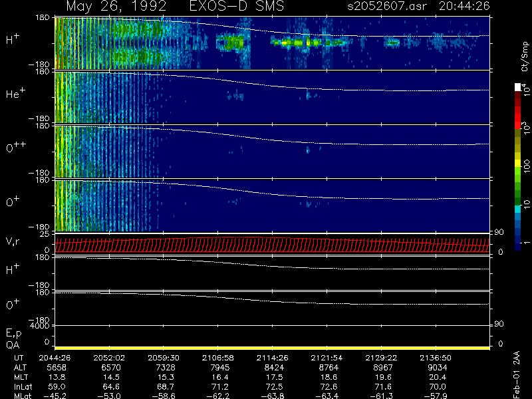Click MLat value "-57.9"

point(436,396)
